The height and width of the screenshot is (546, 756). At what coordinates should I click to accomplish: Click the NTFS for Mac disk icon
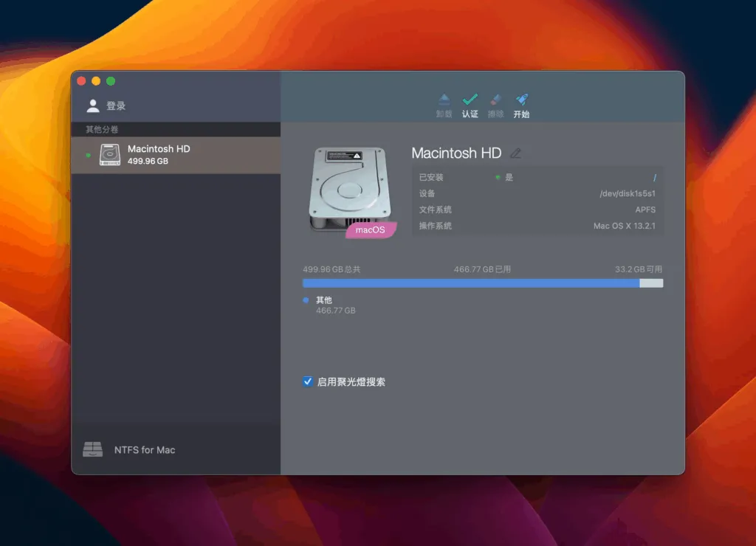92,449
